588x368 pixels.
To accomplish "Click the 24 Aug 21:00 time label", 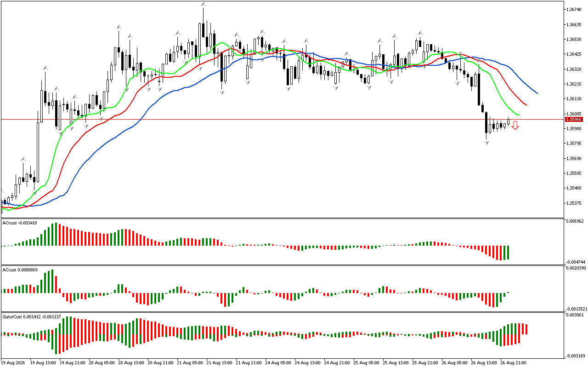I will (x=337, y=363).
